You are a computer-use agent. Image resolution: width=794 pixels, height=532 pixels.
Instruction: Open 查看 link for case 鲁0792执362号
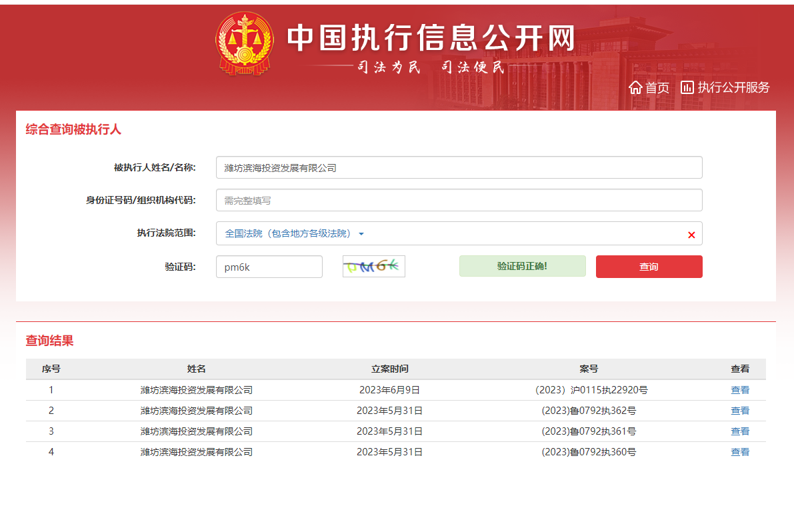click(740, 411)
